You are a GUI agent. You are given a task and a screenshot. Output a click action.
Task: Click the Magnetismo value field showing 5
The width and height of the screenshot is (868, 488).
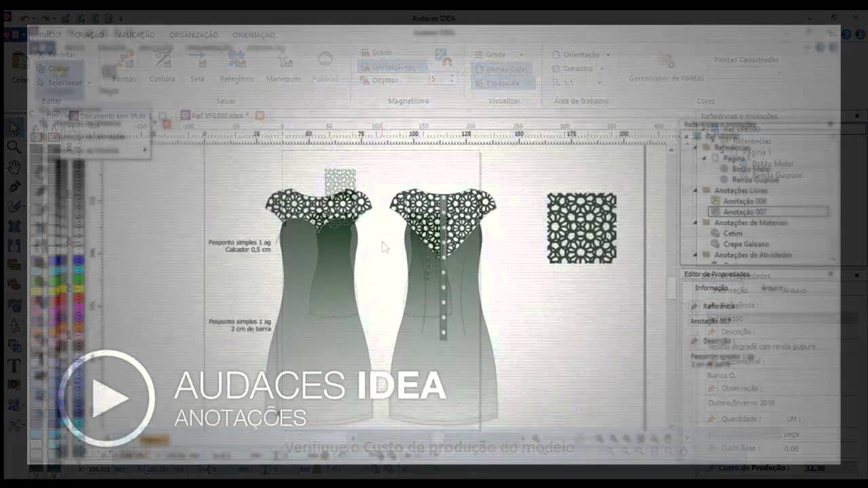(440, 79)
